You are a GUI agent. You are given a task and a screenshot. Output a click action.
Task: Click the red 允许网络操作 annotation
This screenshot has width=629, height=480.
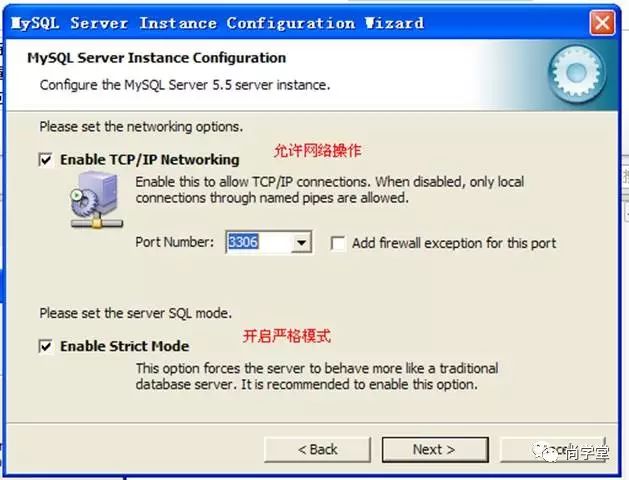[318, 151]
